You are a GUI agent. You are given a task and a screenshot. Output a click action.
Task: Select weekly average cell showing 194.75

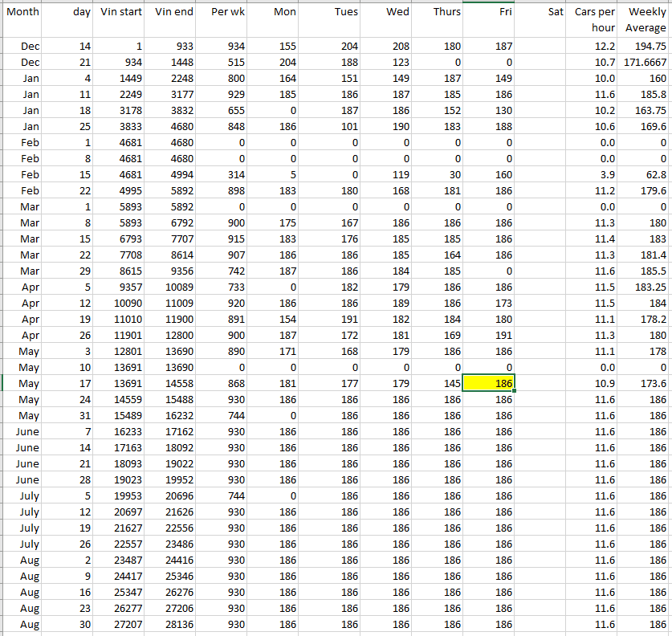point(646,47)
